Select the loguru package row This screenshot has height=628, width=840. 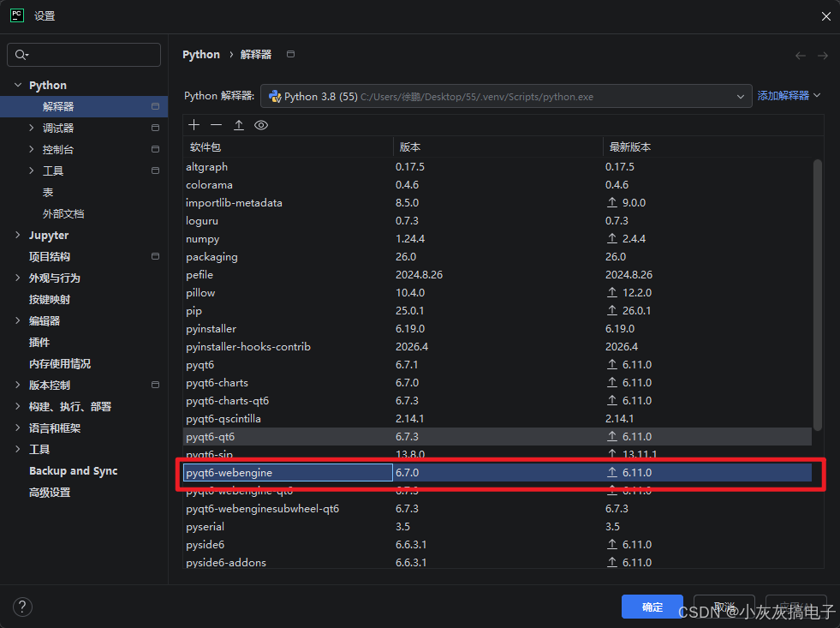point(497,221)
